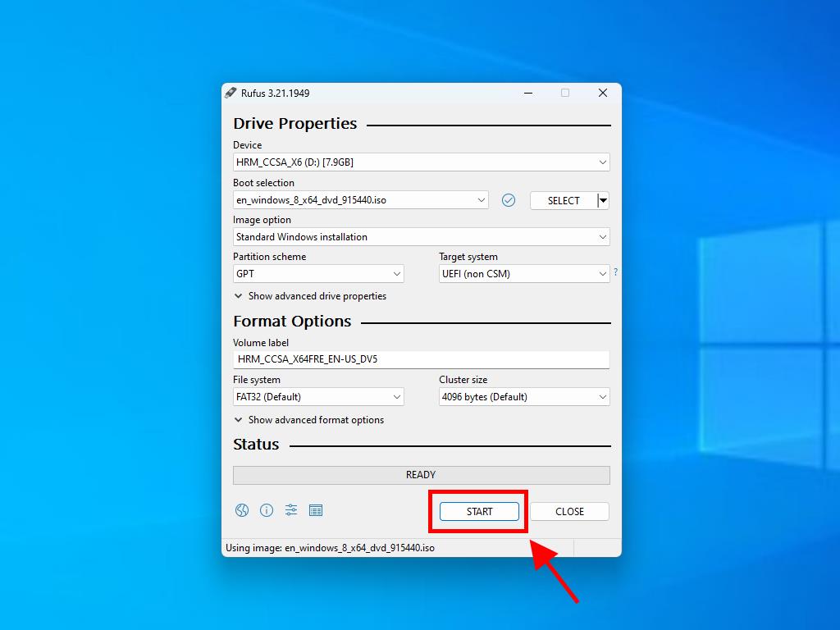
Task: Expand Show advanced drive properties
Action: pyautogui.click(x=310, y=296)
